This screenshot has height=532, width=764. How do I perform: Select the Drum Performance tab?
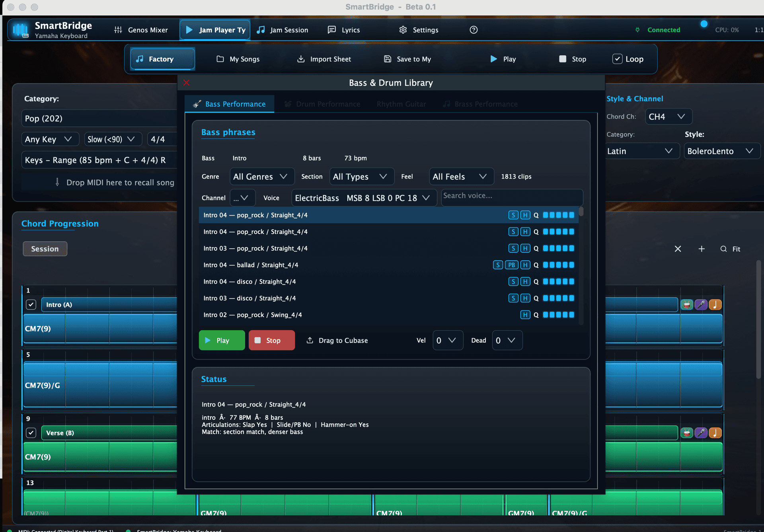pos(322,104)
